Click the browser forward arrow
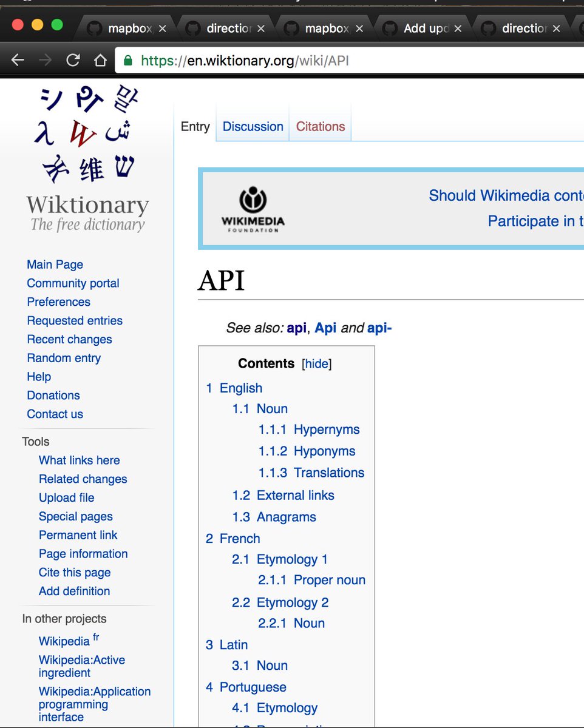 pos(45,60)
